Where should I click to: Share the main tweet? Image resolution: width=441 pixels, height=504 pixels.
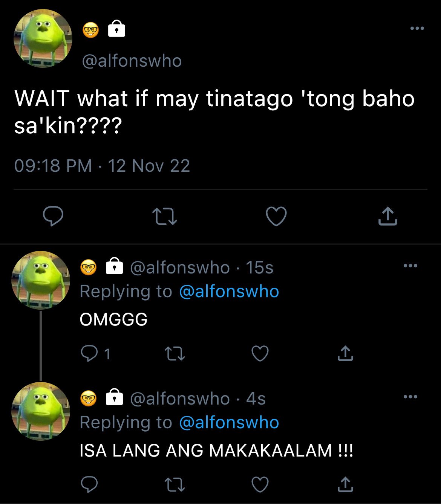pos(387,216)
